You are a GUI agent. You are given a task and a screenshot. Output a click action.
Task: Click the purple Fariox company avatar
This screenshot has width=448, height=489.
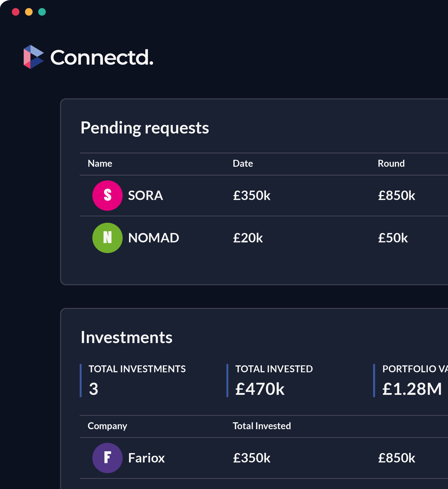point(107,458)
